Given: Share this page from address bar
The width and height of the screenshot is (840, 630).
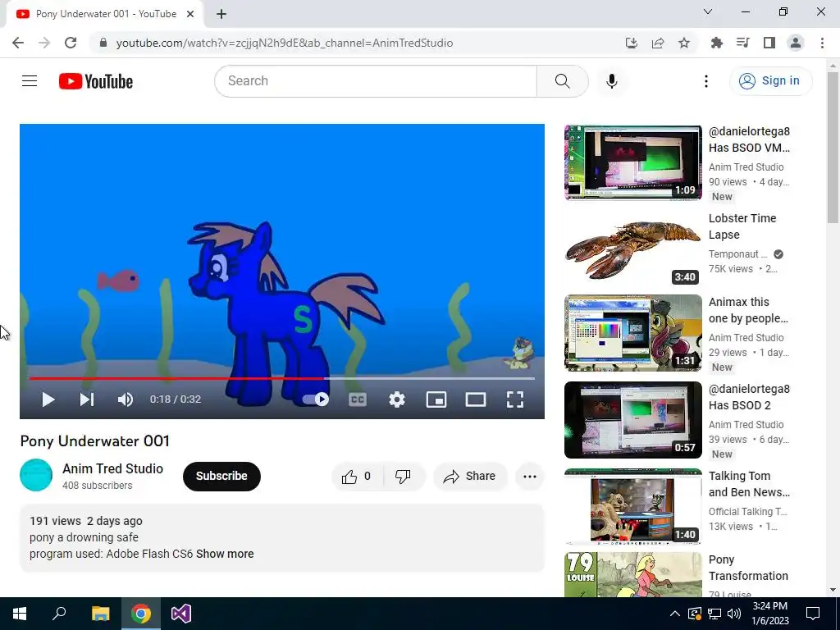Looking at the screenshot, I should [658, 43].
